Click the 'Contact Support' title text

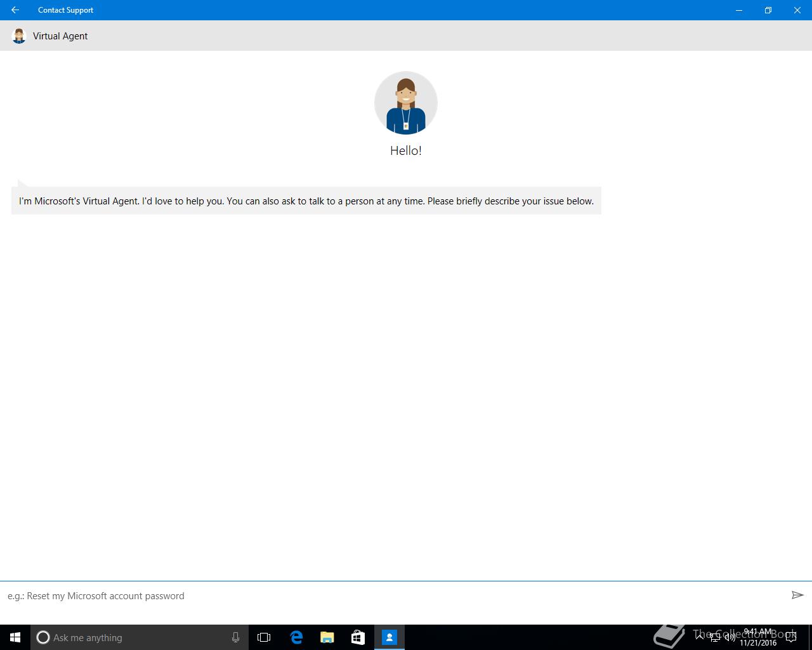click(x=65, y=10)
